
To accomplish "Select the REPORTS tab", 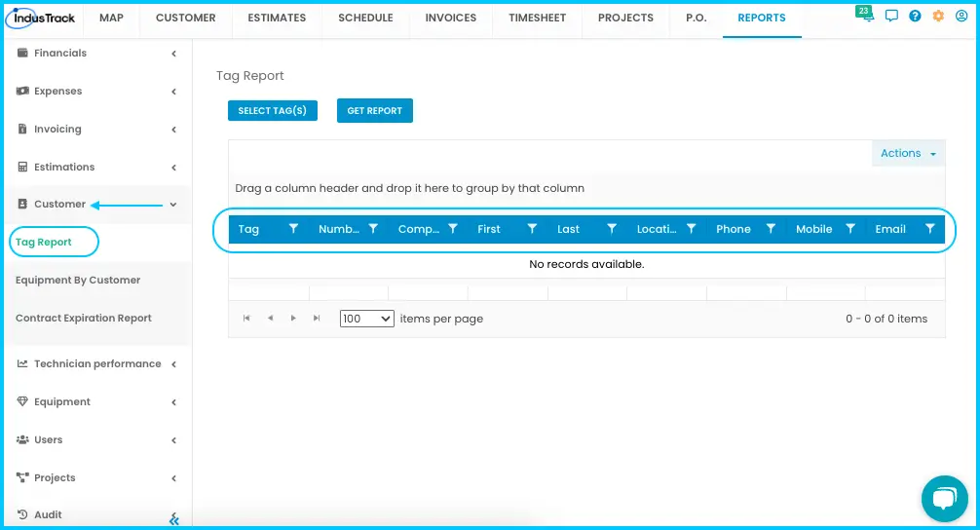I will tap(761, 19).
